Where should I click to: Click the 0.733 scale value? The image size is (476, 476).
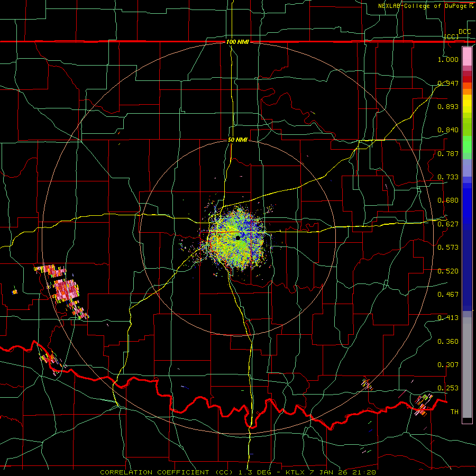(x=448, y=177)
